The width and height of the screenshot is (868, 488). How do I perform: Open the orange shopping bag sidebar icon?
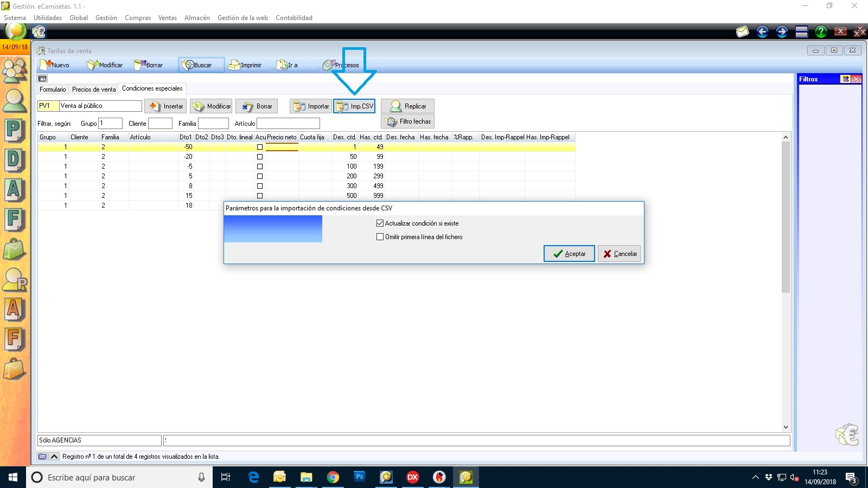point(15,369)
